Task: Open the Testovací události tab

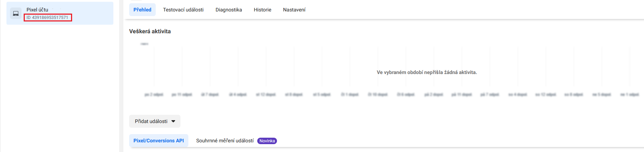Action: click(x=183, y=10)
